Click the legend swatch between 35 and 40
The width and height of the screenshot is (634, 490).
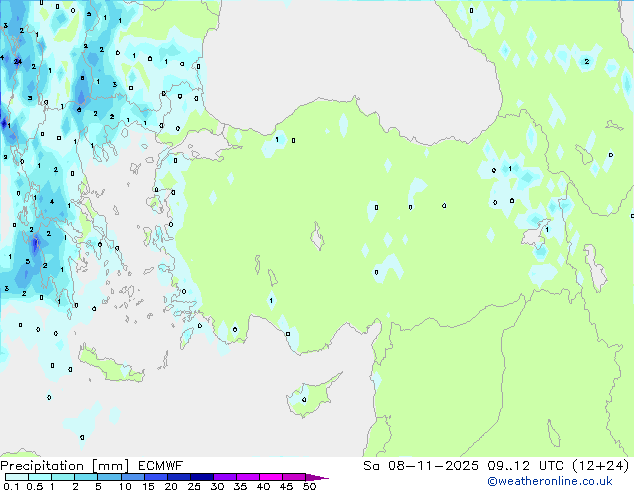[x=247, y=477]
